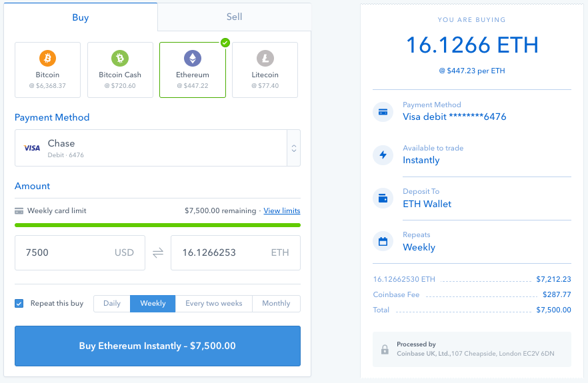
Task: Open the Chase Visa payment method dropdown
Action: 157,148
